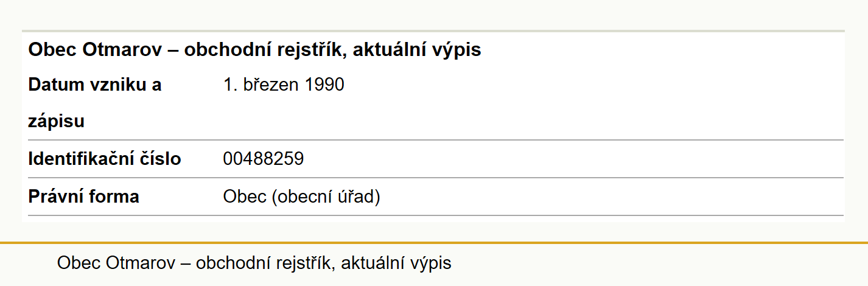Select the date value '1. březen 1990'
The height and width of the screenshot is (286, 868).
click(284, 85)
